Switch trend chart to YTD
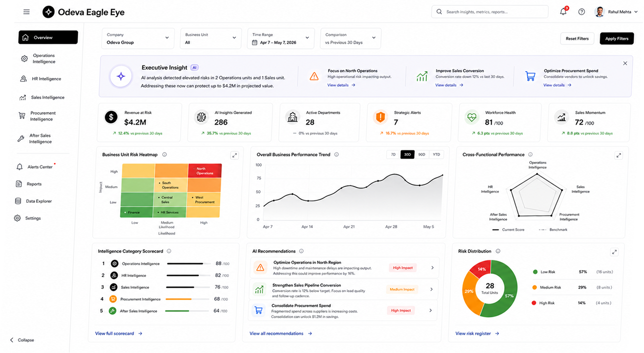The height and width of the screenshot is (353, 644). coord(436,155)
